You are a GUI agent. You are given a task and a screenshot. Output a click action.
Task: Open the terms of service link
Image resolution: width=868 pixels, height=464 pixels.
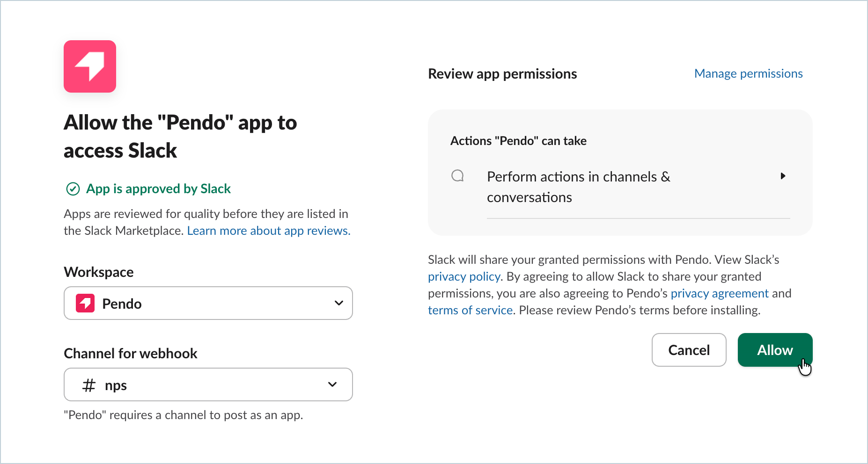pos(470,310)
